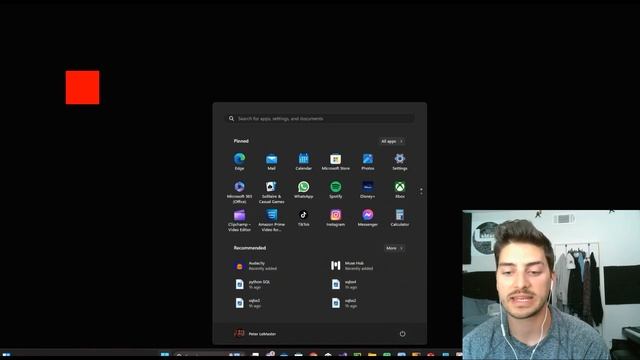Open Clipchamp Video Editor
Image resolution: width=640 pixels, height=360 pixels.
[x=240, y=220]
